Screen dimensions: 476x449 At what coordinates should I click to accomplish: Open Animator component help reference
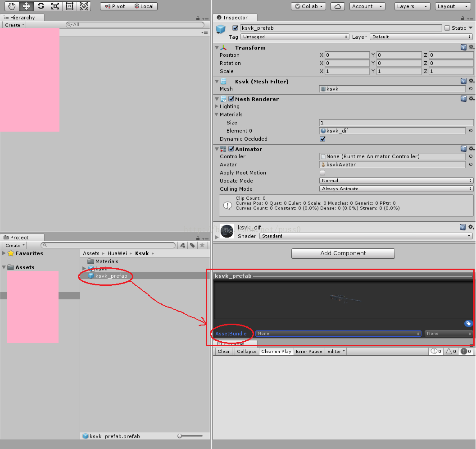click(463, 149)
